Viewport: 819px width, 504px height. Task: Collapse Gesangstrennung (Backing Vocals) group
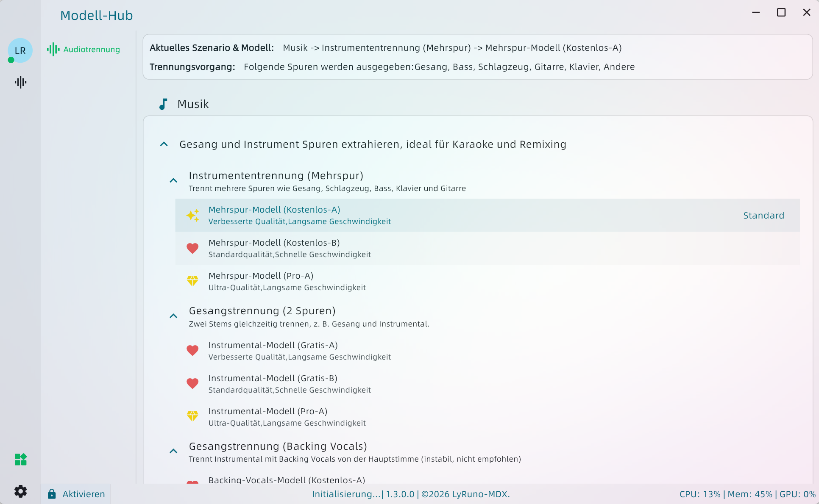point(173,451)
